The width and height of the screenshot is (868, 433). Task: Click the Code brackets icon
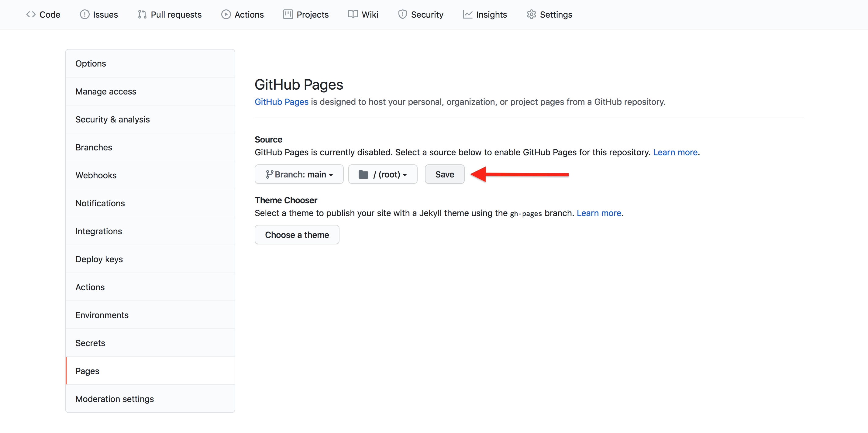(x=31, y=15)
